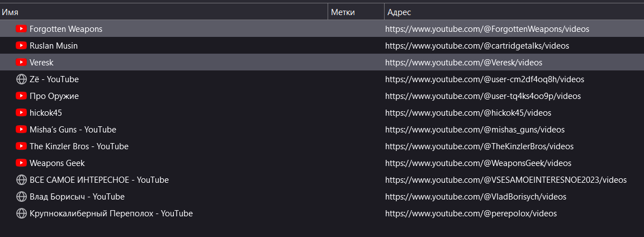This screenshot has height=237, width=644.
Task: Click the globe icon beside Крупнокалиберный Переполох
Action: pos(21,214)
